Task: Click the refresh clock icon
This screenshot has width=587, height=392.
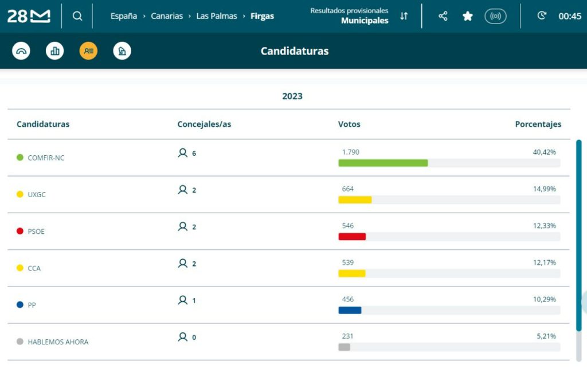Action: click(542, 15)
